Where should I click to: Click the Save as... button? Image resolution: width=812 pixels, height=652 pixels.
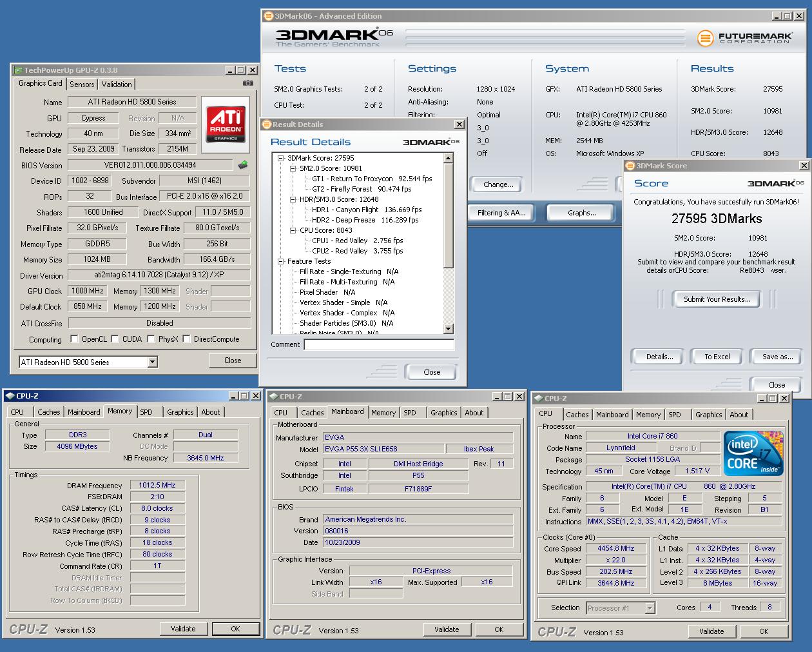click(777, 357)
